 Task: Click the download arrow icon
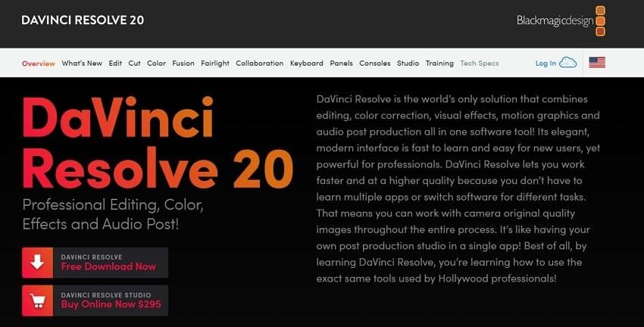(x=37, y=263)
